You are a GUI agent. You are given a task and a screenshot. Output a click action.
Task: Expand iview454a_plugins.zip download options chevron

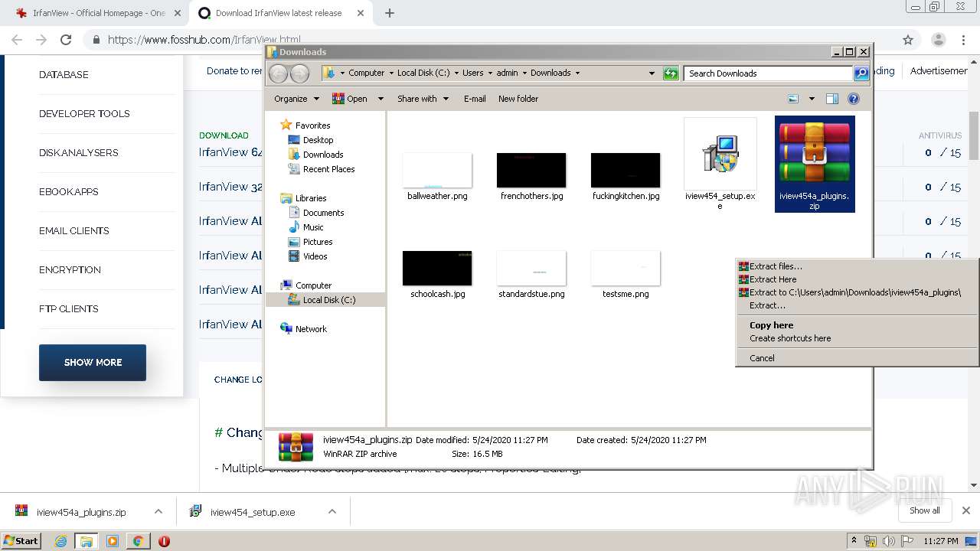click(158, 512)
